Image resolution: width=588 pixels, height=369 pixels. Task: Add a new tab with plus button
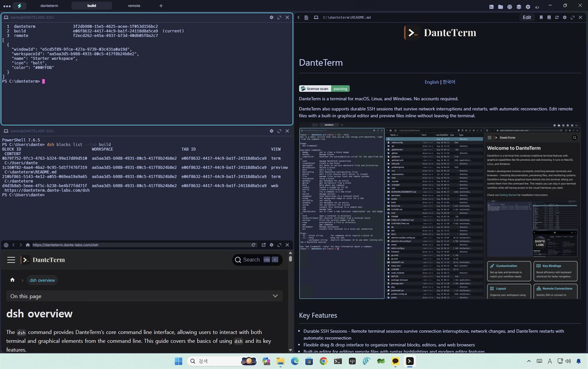point(161,6)
